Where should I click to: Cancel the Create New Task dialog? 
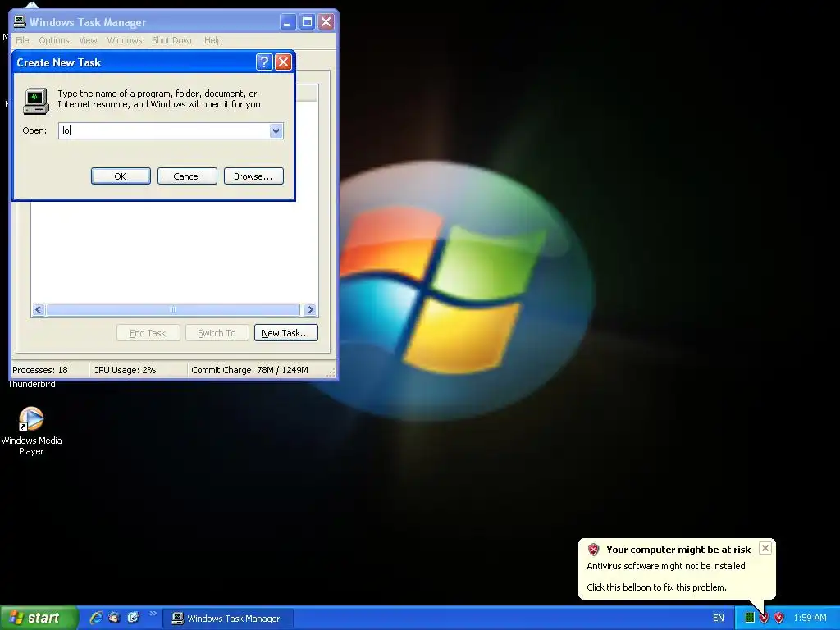coord(187,176)
